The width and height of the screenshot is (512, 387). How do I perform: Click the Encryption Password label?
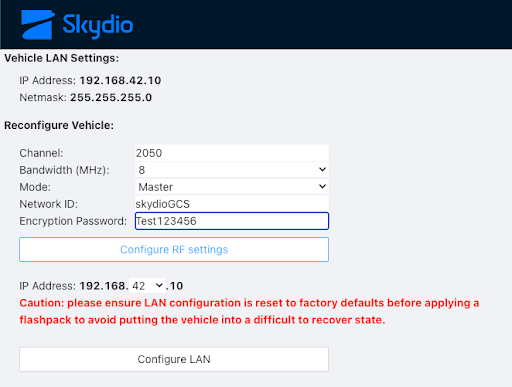point(73,221)
